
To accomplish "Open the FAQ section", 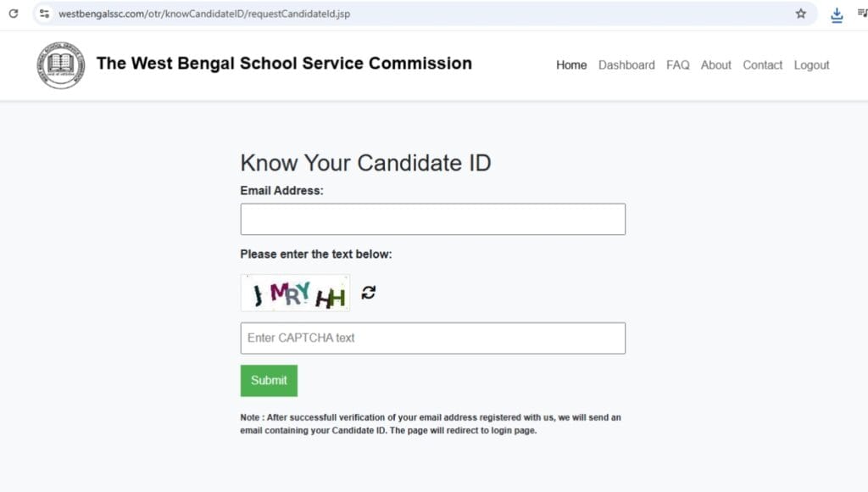I will coord(677,64).
